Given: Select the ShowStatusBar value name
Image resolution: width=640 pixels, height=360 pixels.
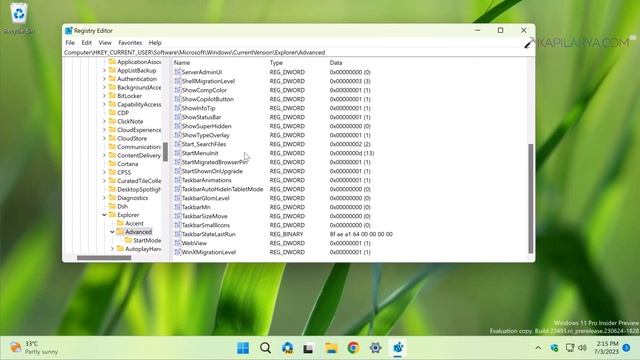Looking at the screenshot, I should tap(201, 117).
